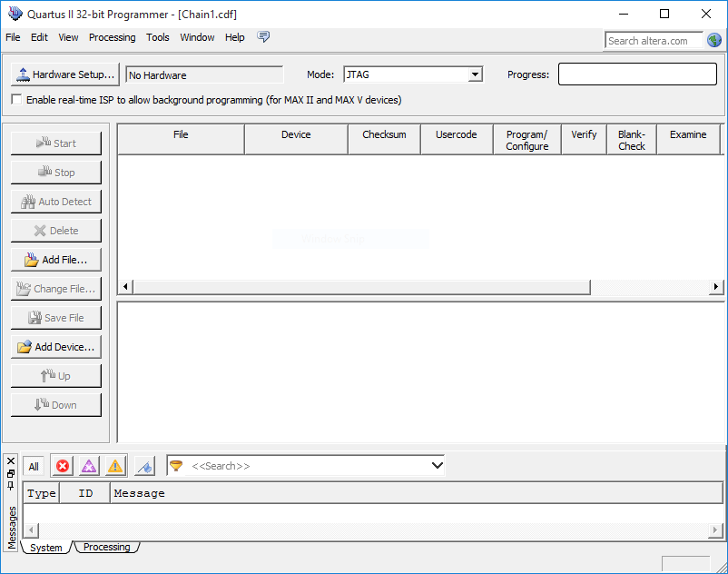This screenshot has width=728, height=574.
Task: Click the ID column header in messages
Action: click(85, 493)
